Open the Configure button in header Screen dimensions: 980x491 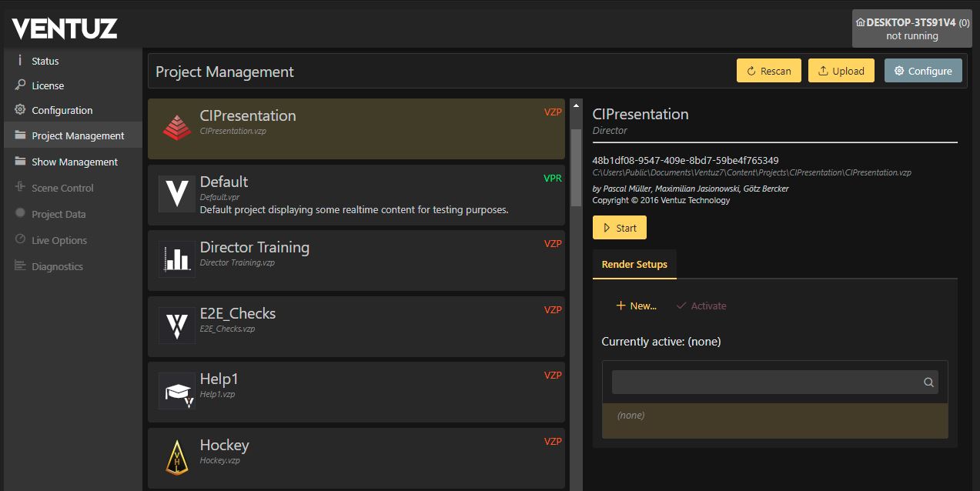(x=922, y=71)
